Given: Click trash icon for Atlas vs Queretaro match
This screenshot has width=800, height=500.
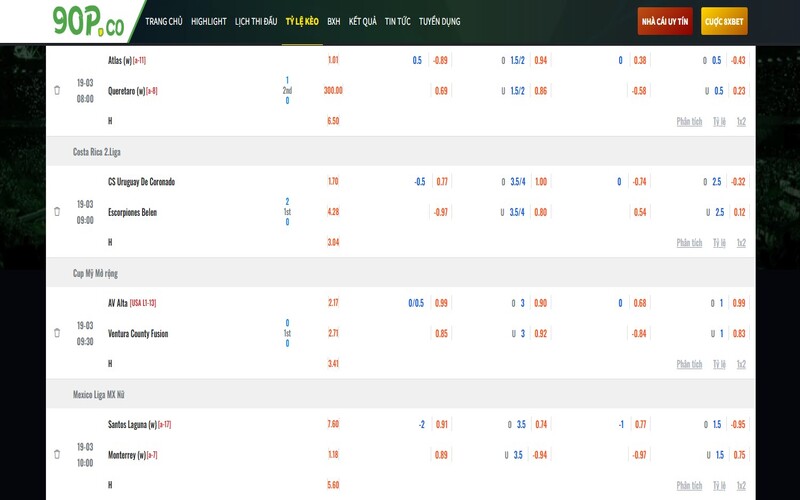Looking at the screenshot, I should pyautogui.click(x=57, y=90).
